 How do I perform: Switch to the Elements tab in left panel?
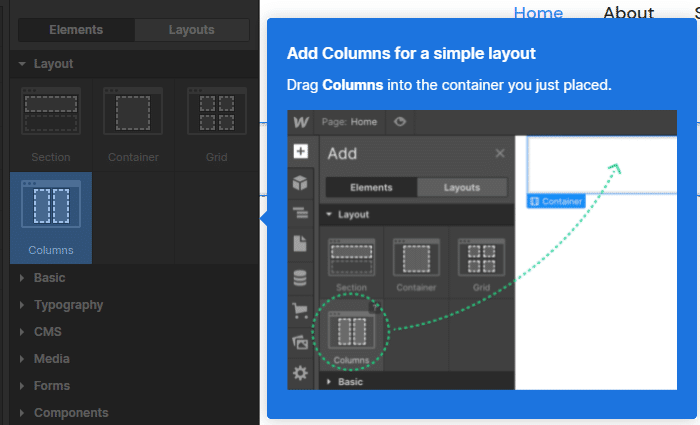click(76, 30)
